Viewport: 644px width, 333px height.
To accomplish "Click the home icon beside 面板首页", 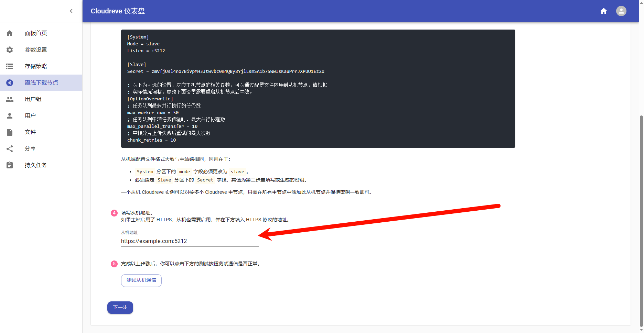I will point(10,33).
